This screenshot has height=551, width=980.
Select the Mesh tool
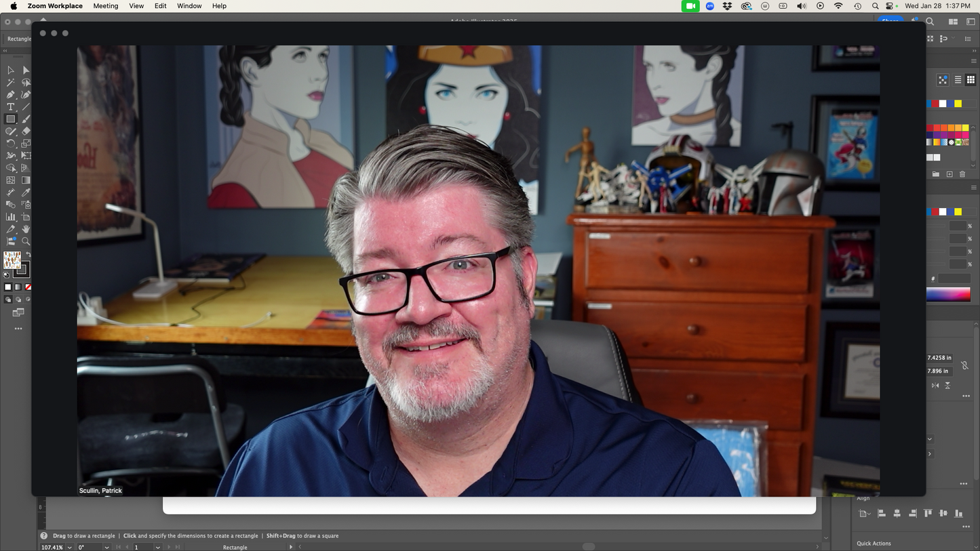coord(11,180)
